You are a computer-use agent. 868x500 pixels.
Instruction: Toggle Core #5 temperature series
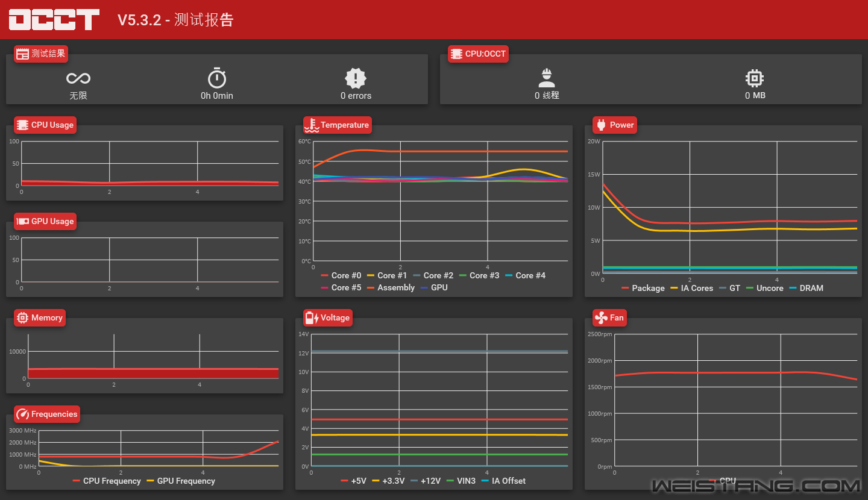click(x=341, y=287)
